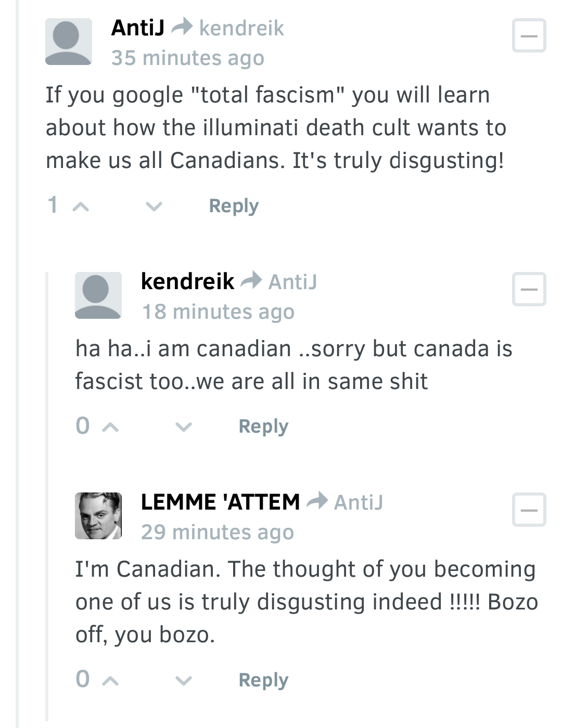
Task: Upvote AntiJ's total fascism comment
Action: (x=81, y=206)
